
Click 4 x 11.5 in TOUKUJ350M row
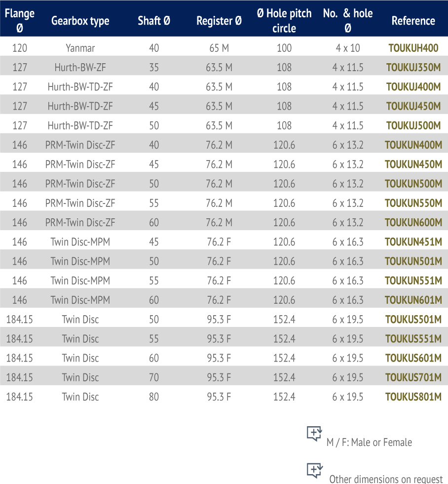pyautogui.click(x=348, y=67)
